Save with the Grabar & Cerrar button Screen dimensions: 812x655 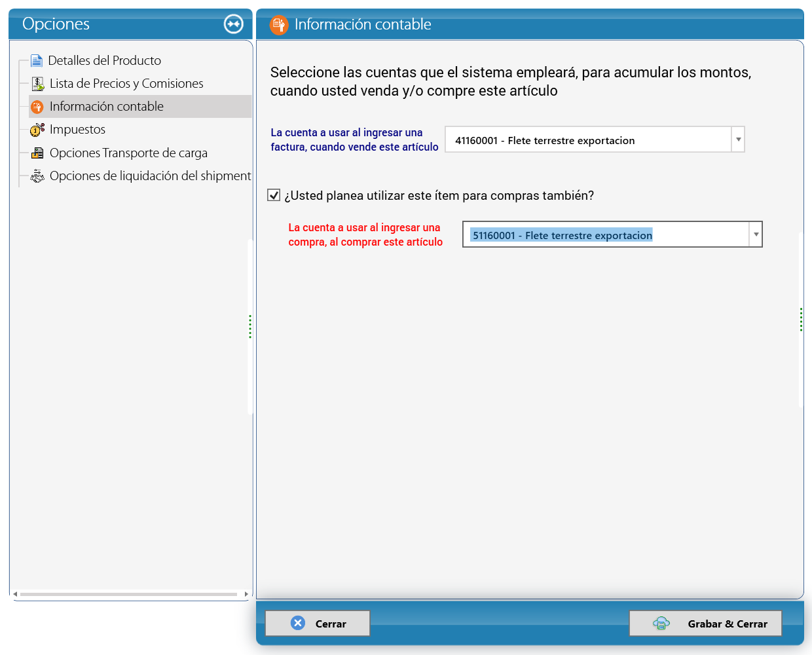pos(706,624)
